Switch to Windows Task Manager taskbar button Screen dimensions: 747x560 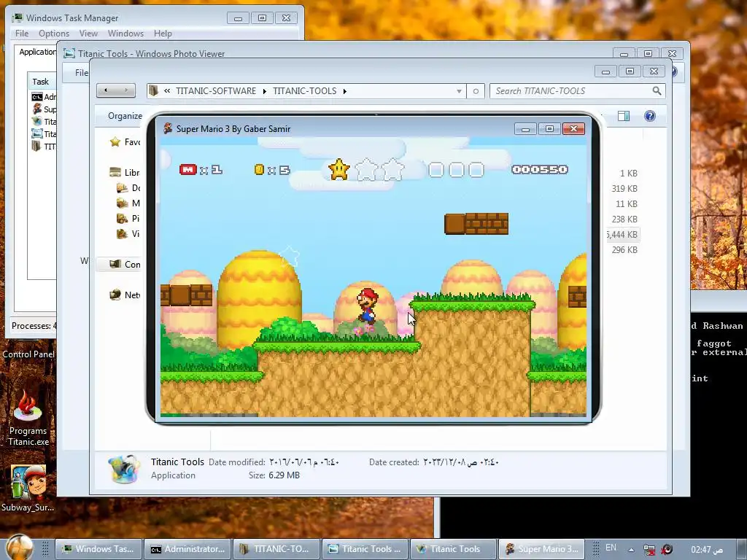[98, 549]
